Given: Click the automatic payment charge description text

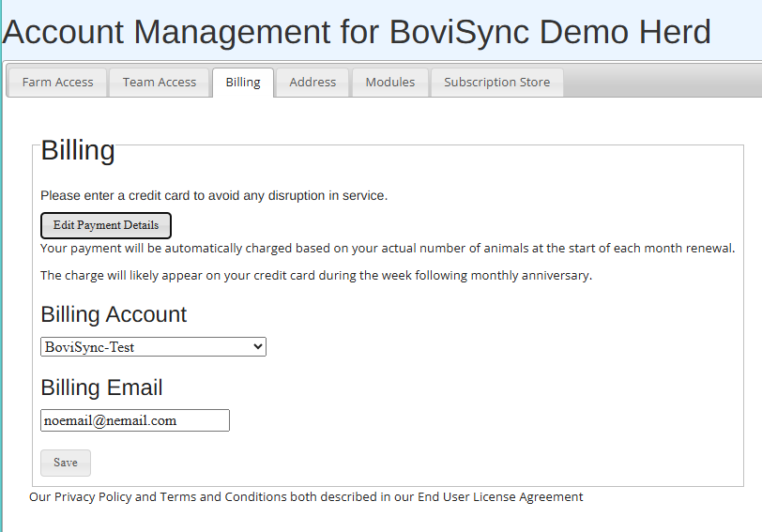Looking at the screenshot, I should pos(387,249).
